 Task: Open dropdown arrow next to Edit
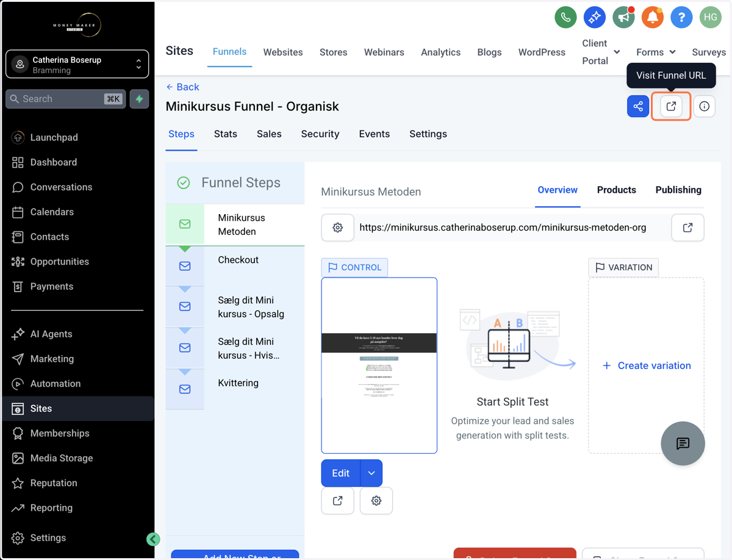click(x=371, y=473)
